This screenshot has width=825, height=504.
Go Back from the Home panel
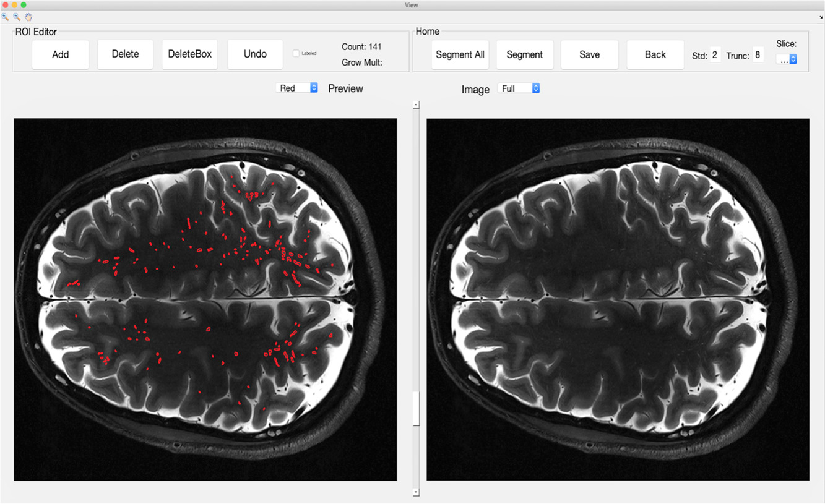click(655, 54)
